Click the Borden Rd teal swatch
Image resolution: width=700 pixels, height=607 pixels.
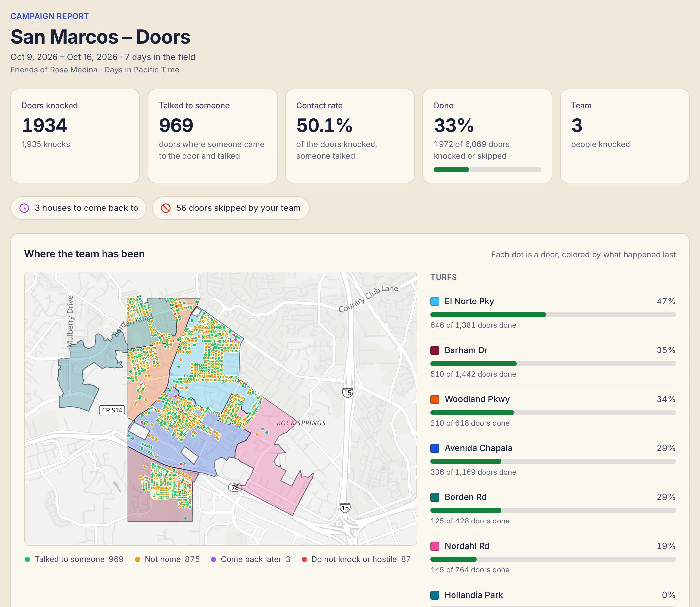tap(435, 497)
